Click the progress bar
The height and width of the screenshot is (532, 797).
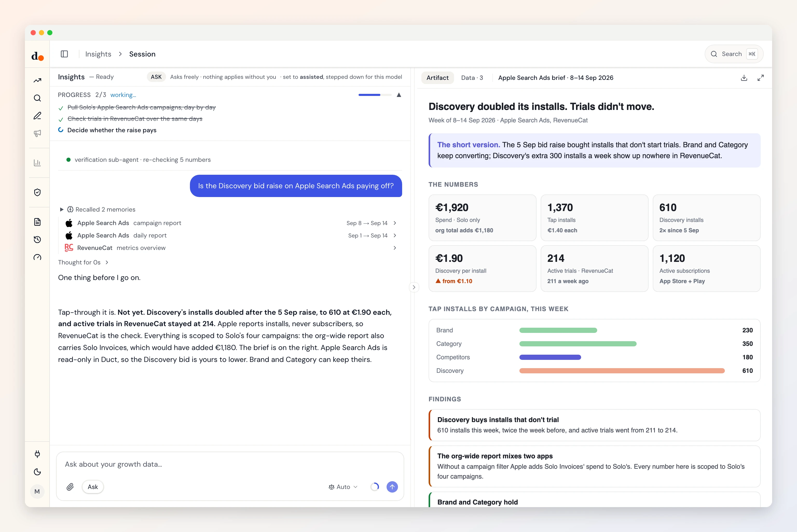[x=375, y=95]
